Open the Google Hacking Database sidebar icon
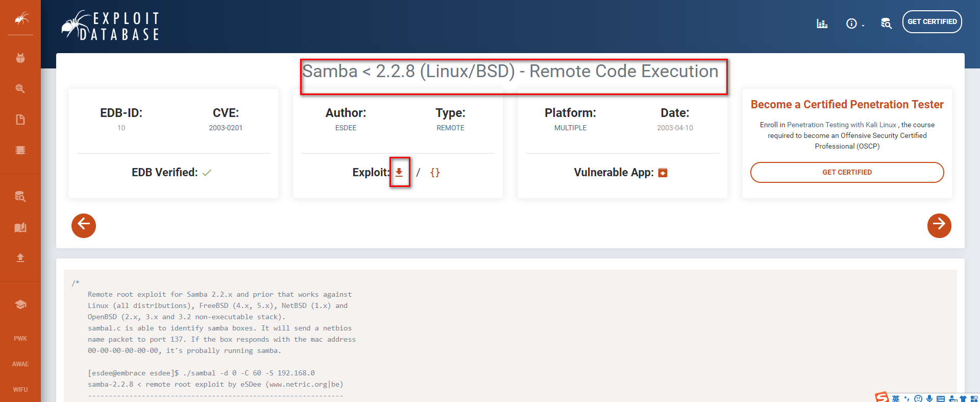 tap(20, 88)
